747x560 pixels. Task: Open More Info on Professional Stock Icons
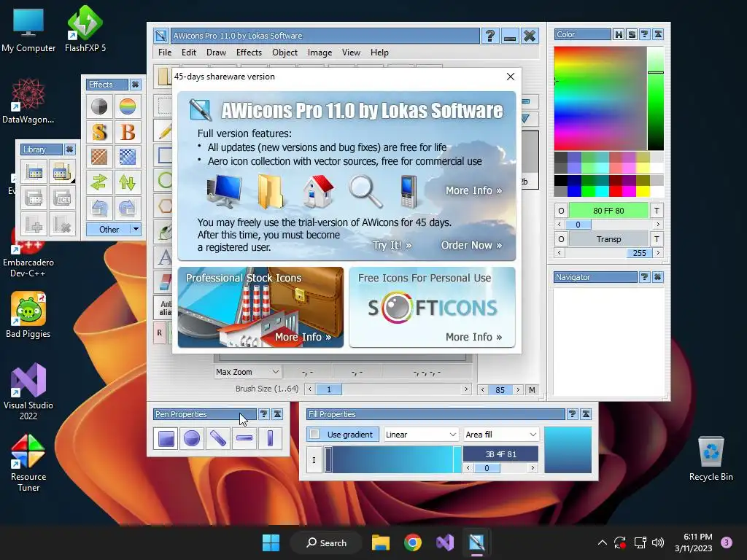(x=303, y=337)
